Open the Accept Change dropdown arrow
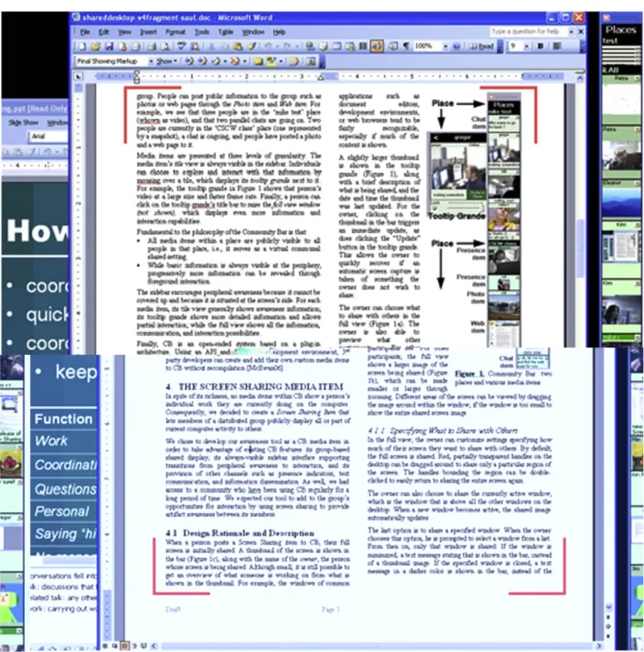 click(x=225, y=62)
